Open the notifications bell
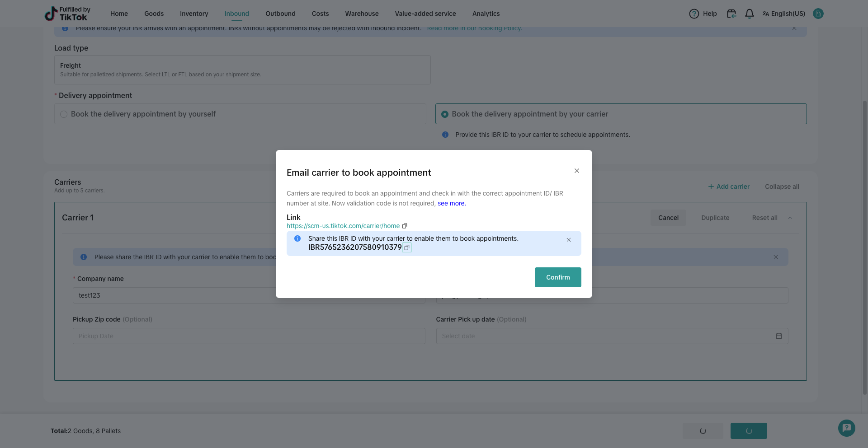Viewport: 868px width, 448px height. (x=749, y=14)
